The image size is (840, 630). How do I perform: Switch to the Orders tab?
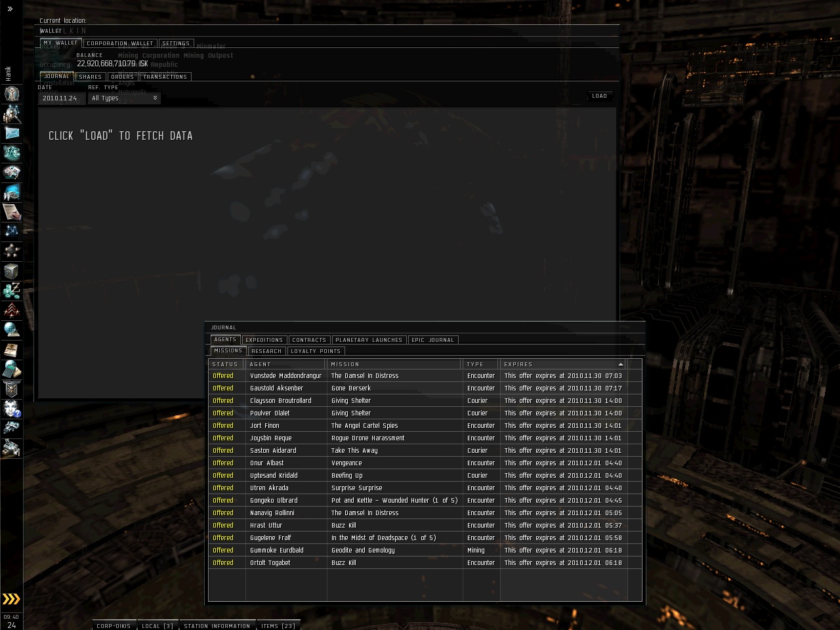click(x=123, y=77)
